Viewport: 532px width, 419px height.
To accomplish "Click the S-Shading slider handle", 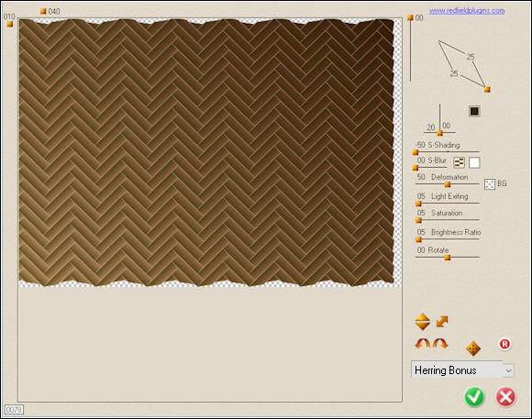I will click(x=416, y=152).
